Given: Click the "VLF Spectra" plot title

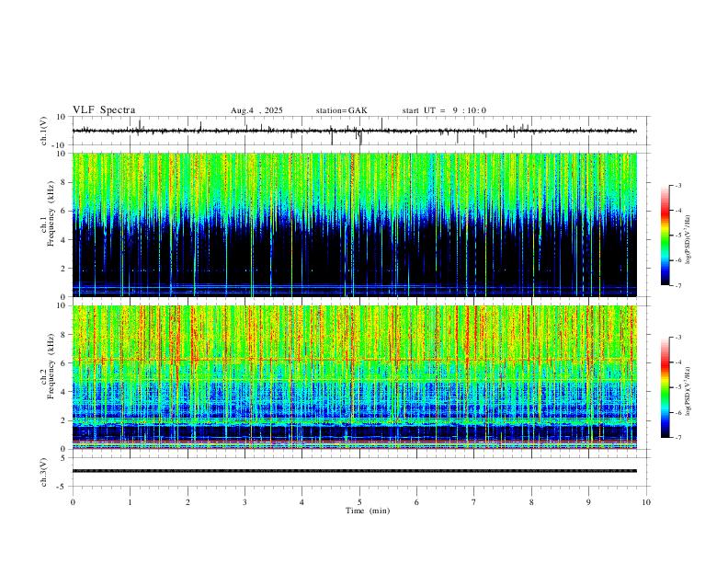Looking at the screenshot, I should coord(104,110).
